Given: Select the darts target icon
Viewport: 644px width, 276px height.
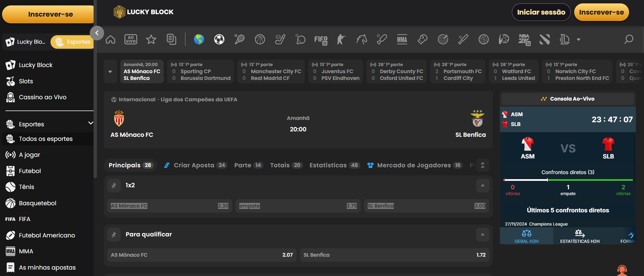Looking at the screenshot, I should (443, 40).
